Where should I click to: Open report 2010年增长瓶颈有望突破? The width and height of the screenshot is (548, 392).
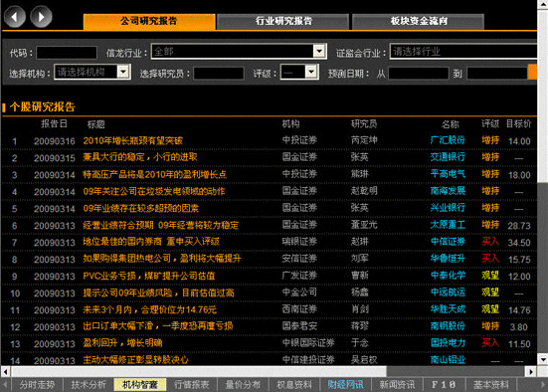coord(133,140)
